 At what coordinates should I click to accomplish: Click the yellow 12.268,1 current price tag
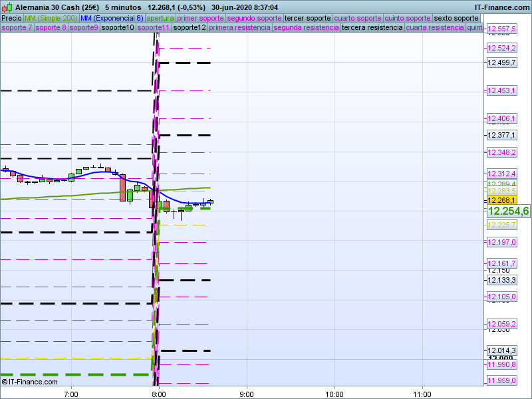click(501, 200)
